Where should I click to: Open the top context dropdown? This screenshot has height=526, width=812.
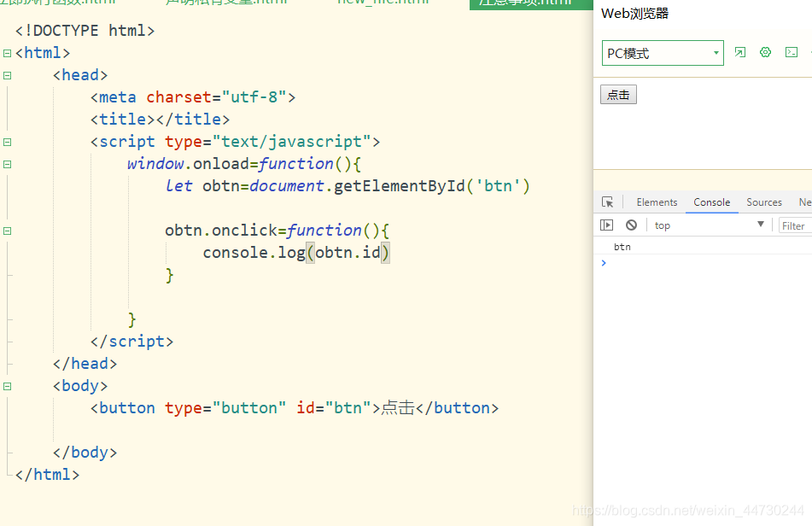coord(709,225)
